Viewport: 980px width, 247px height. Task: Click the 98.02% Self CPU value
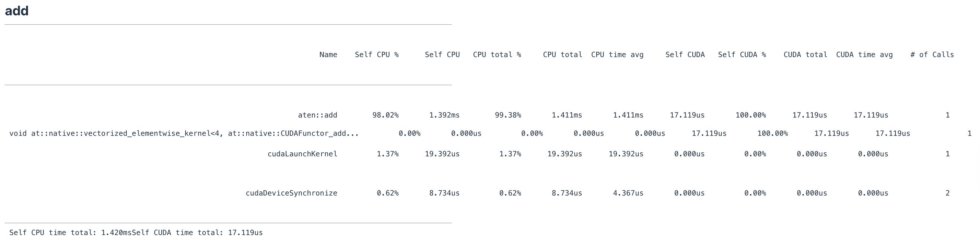coord(385,115)
